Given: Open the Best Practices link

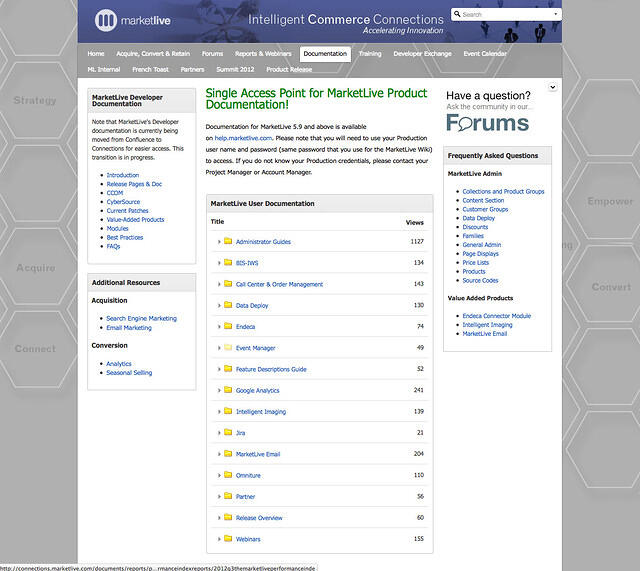Looking at the screenshot, I should (125, 237).
